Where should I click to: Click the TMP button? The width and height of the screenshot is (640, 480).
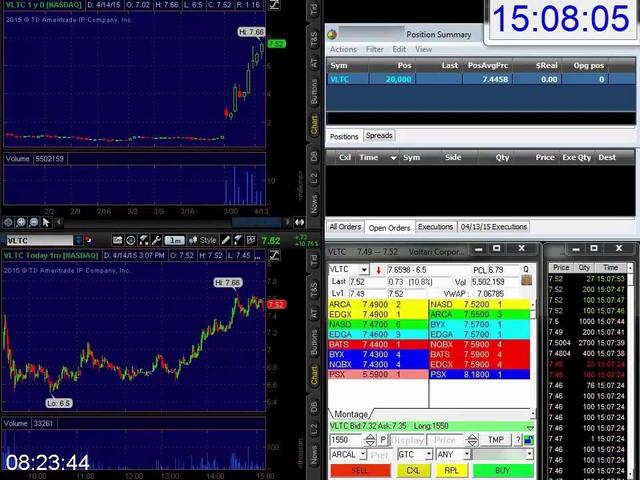(x=496, y=440)
